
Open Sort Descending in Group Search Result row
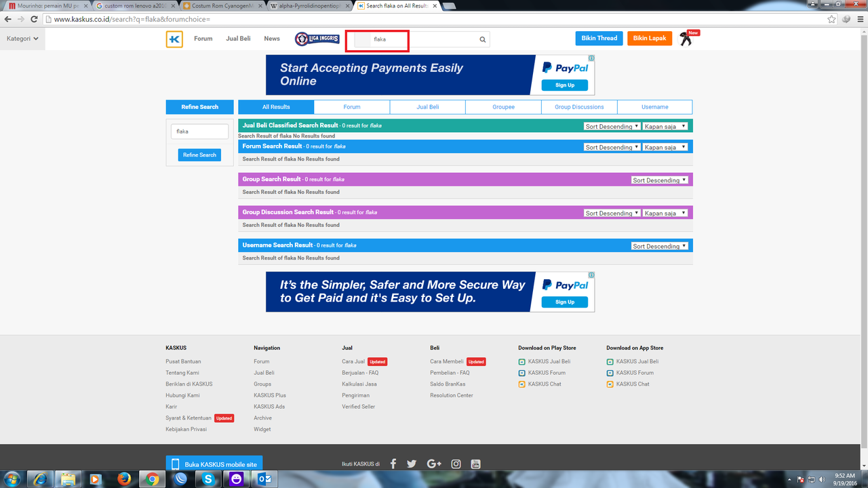pyautogui.click(x=660, y=180)
